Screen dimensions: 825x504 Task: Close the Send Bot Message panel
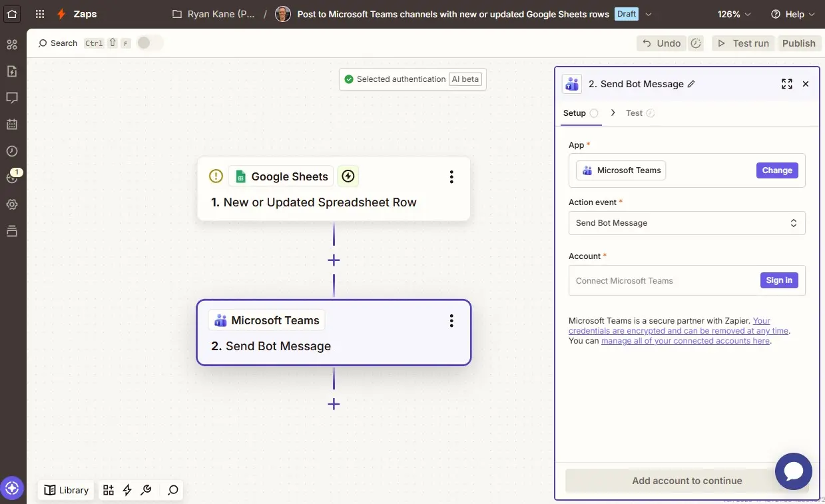point(806,84)
